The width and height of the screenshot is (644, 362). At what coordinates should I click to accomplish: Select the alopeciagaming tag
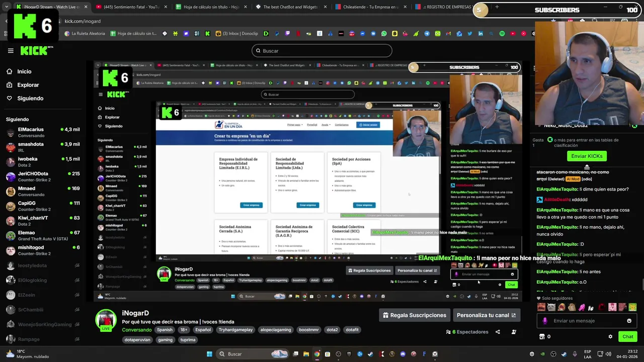coord(276,330)
